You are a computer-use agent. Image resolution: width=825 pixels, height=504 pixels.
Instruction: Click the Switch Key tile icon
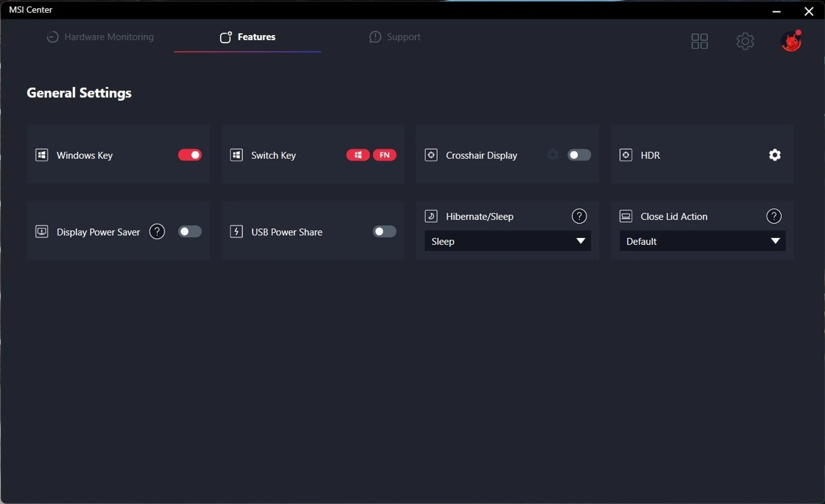tap(236, 155)
